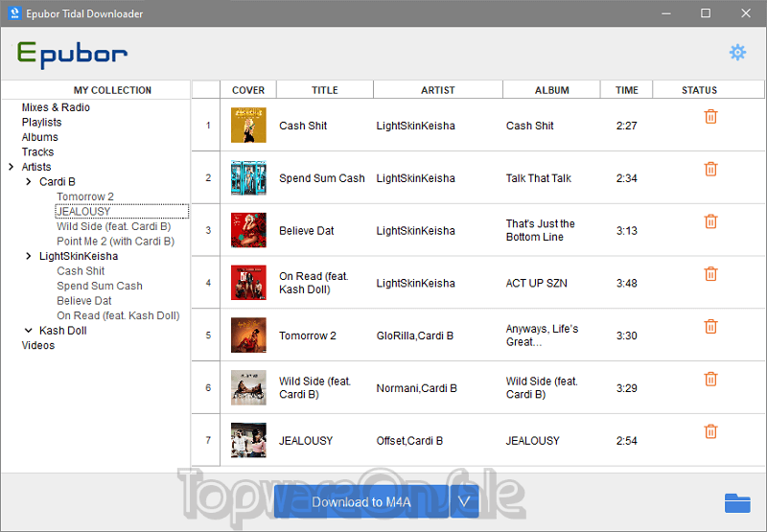The height and width of the screenshot is (532, 767).
Task: Click album Anyways, Life's Great...
Action: pyautogui.click(x=542, y=335)
